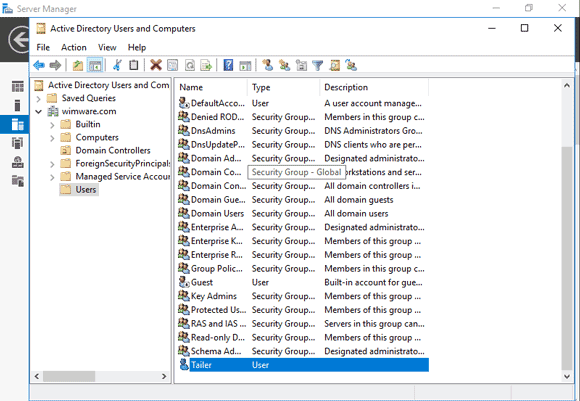
Task: Click the Up one level folder icon
Action: [78, 65]
